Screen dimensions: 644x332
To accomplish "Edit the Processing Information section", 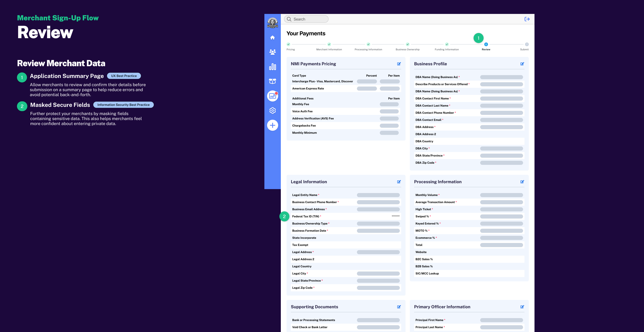I will click(522, 182).
